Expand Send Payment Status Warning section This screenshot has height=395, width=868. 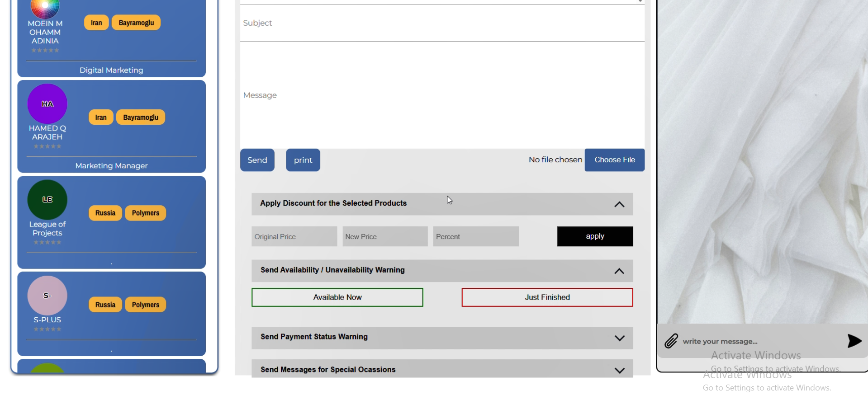tap(619, 338)
